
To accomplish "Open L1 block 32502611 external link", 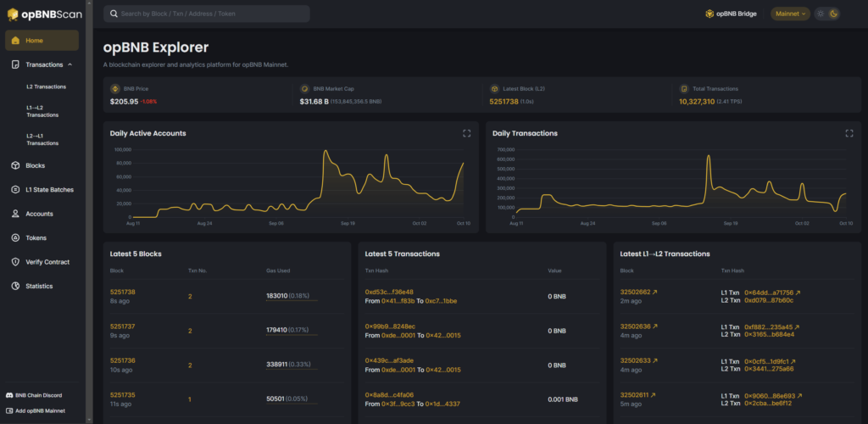I will point(637,395).
